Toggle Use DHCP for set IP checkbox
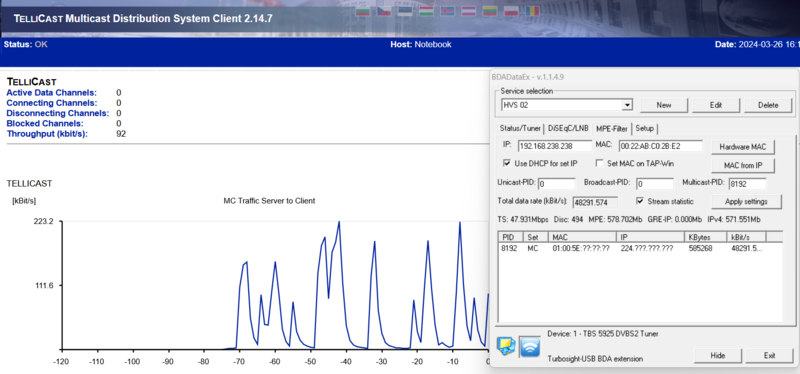Image resolution: width=800 pixels, height=374 pixels. tap(507, 163)
